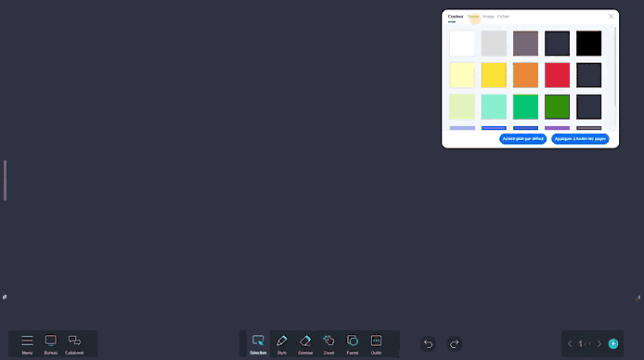This screenshot has height=360, width=644.
Task: Open the Collaborer icon
Action: (x=74, y=344)
